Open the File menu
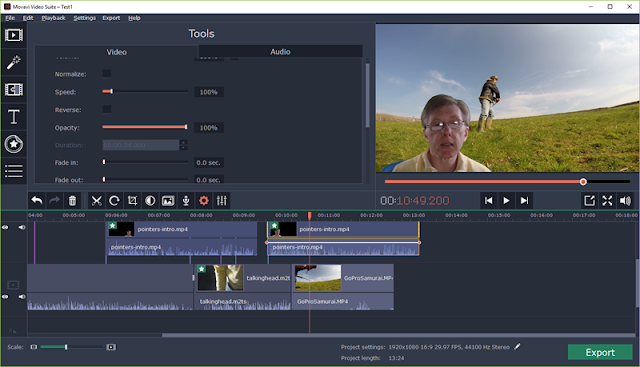The height and width of the screenshot is (367, 640). point(10,18)
